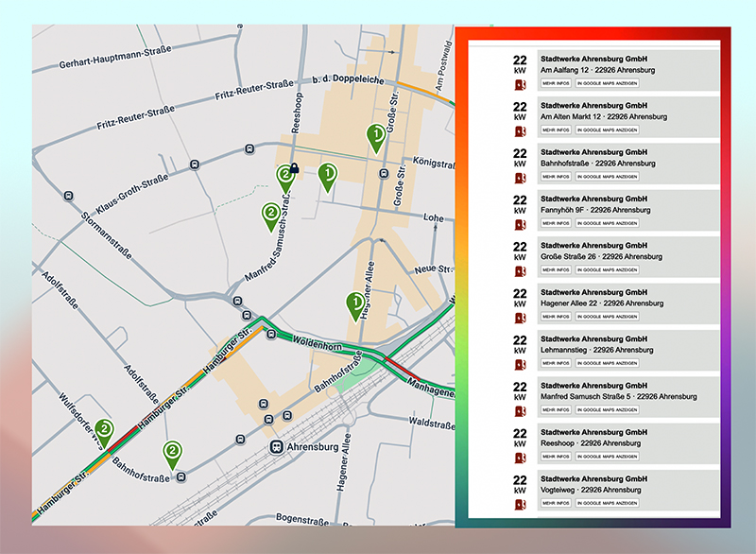This screenshot has width=756, height=554.
Task: Select green marker 1 left of Große Str. bus stop
Action: pos(328,177)
